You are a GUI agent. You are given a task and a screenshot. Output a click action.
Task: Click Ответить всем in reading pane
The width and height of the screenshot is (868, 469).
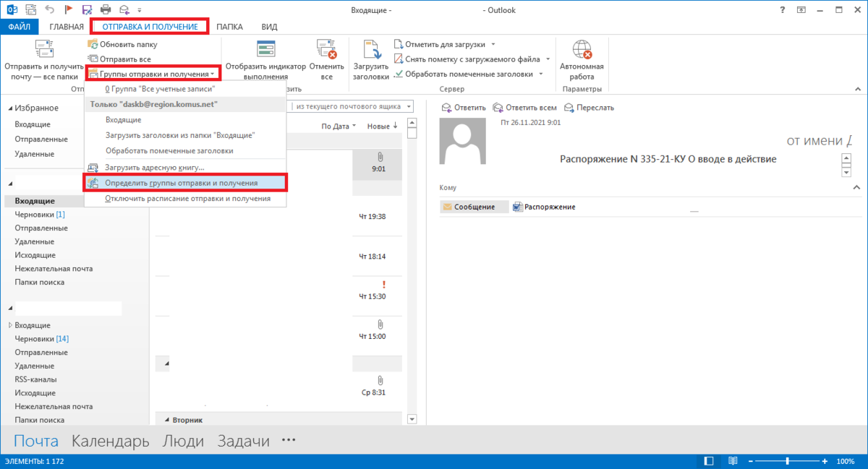pos(524,107)
